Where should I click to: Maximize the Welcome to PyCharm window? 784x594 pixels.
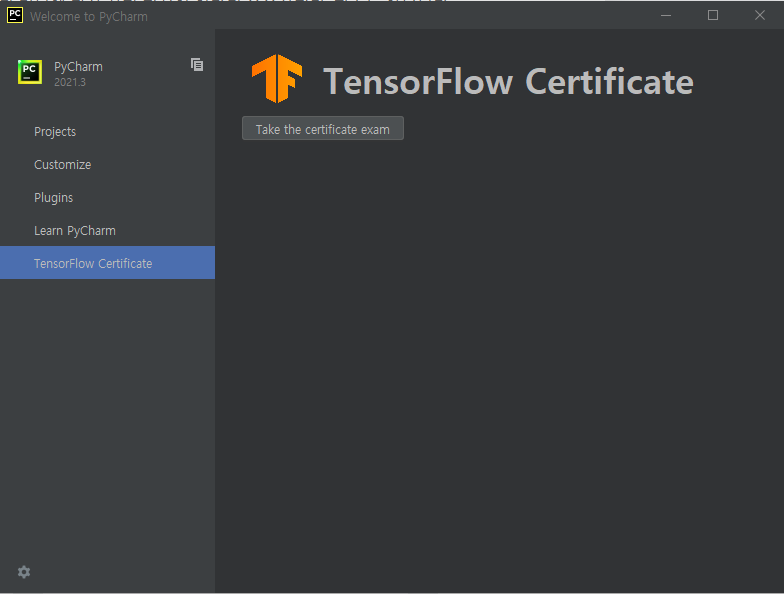(713, 16)
